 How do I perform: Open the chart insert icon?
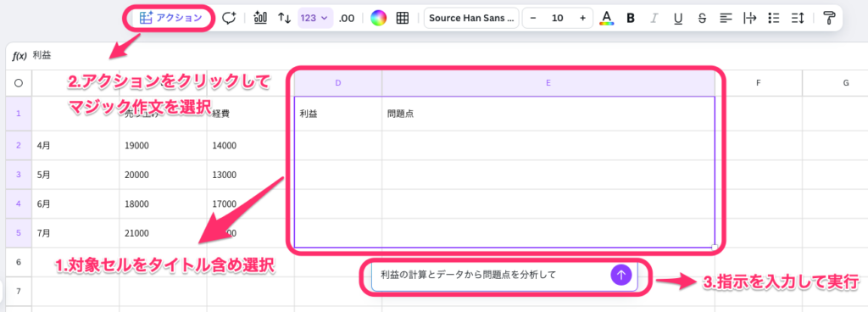tap(260, 18)
